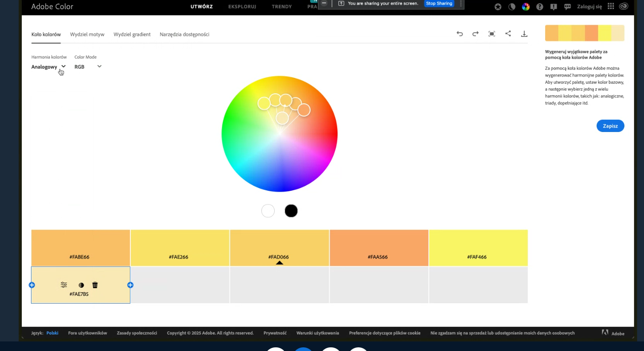Open the Adobe apps grid icon
This screenshot has width=644, height=351.
point(611,6)
